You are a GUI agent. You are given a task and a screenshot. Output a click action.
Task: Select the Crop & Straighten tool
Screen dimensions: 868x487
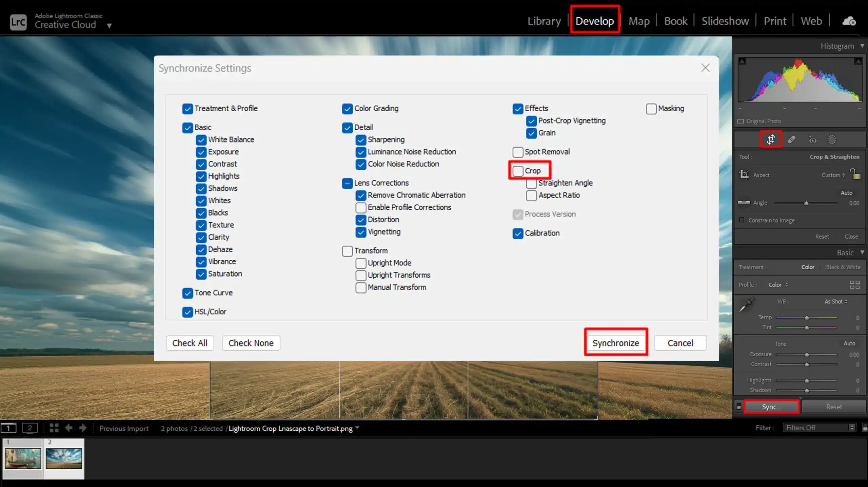point(771,140)
